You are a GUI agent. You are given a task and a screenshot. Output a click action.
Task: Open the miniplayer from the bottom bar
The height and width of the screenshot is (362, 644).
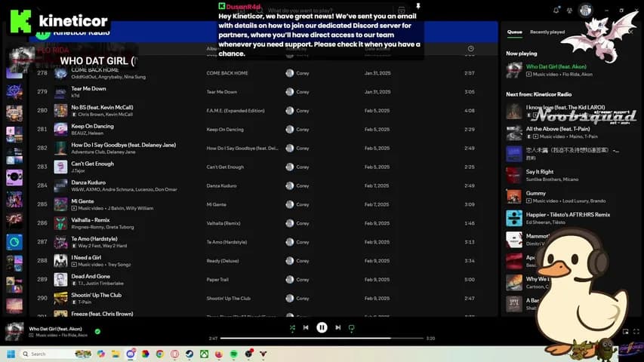tap(626, 332)
